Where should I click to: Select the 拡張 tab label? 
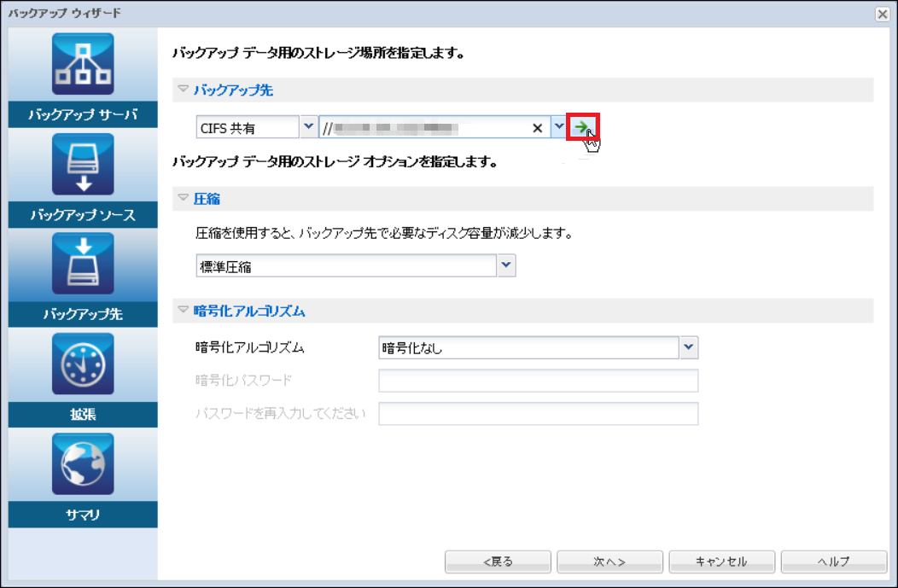tap(83, 415)
